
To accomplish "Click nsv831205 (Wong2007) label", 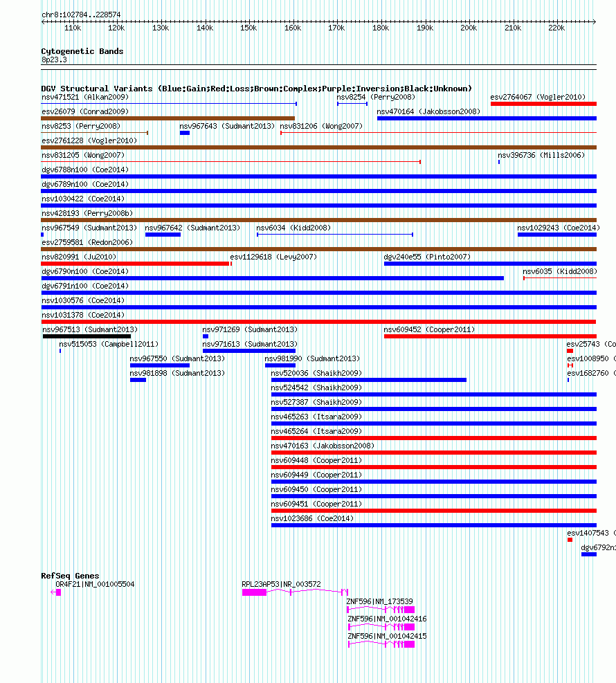I will (83, 156).
